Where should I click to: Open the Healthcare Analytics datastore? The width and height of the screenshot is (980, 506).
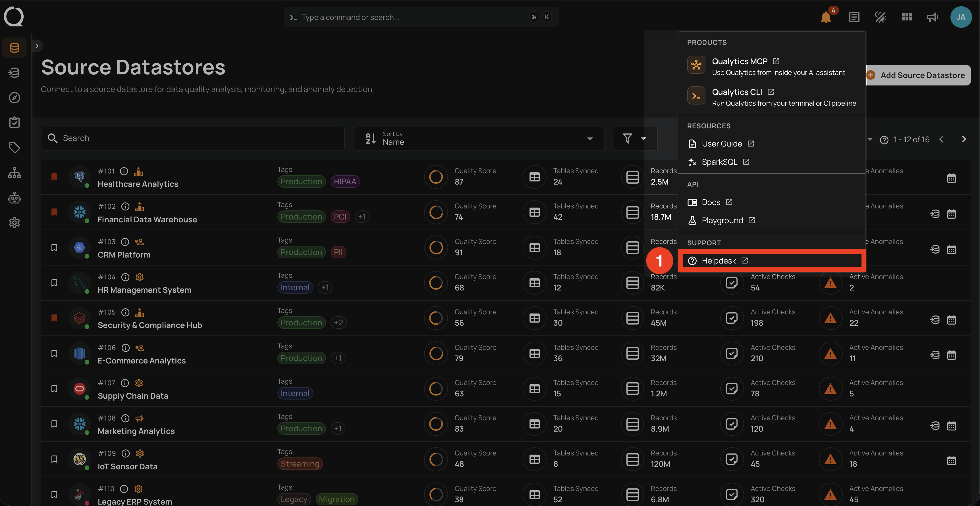pos(138,184)
